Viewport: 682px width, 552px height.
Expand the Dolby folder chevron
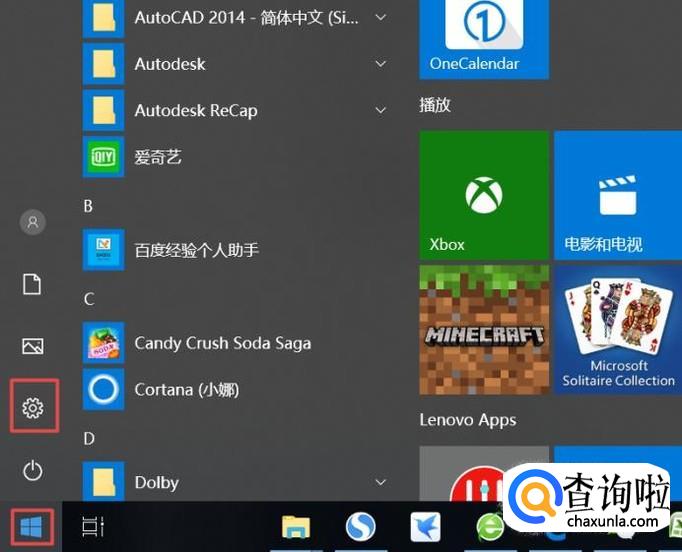[x=381, y=482]
